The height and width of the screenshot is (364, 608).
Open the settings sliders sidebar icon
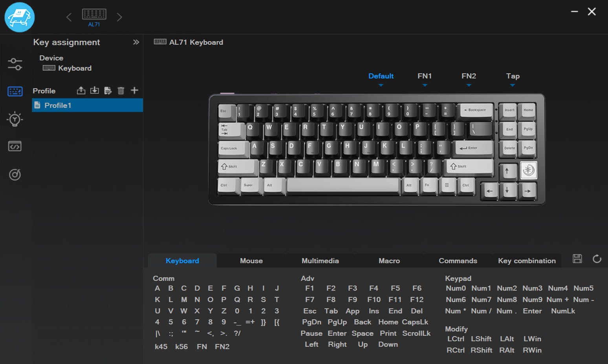[x=15, y=64]
